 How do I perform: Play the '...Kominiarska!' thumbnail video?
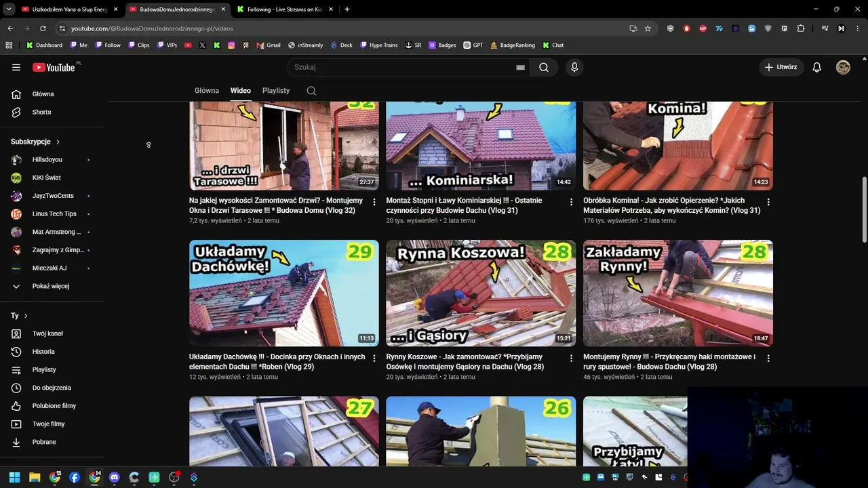pyautogui.click(x=481, y=146)
